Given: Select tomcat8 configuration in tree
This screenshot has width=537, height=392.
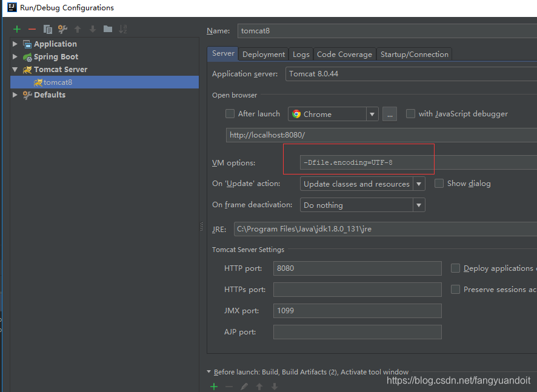Looking at the screenshot, I should pyautogui.click(x=104, y=82).
